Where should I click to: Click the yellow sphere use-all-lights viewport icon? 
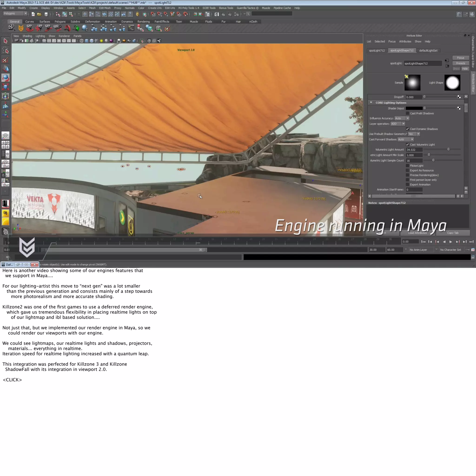(101, 41)
